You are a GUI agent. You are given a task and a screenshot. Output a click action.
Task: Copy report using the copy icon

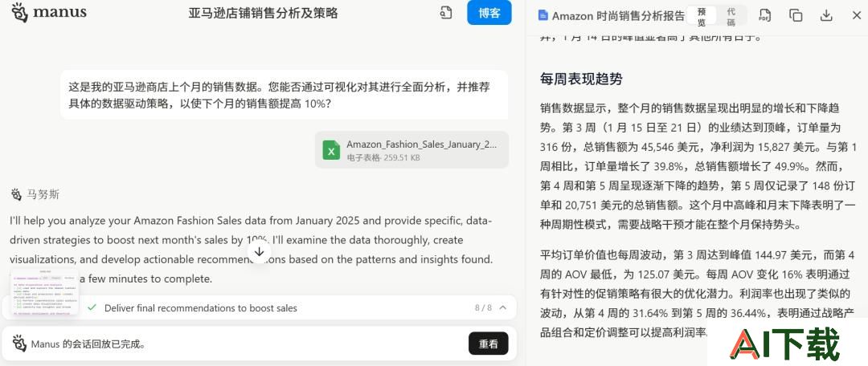796,15
